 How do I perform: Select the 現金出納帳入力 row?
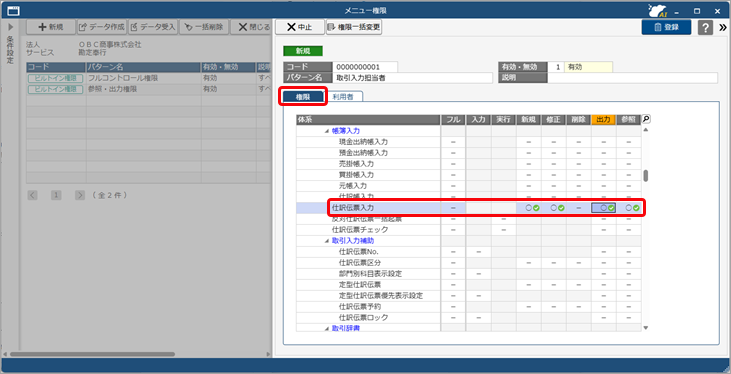click(x=469, y=142)
